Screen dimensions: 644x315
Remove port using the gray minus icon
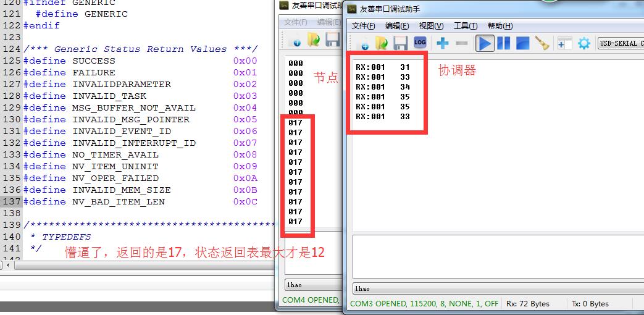[x=462, y=43]
